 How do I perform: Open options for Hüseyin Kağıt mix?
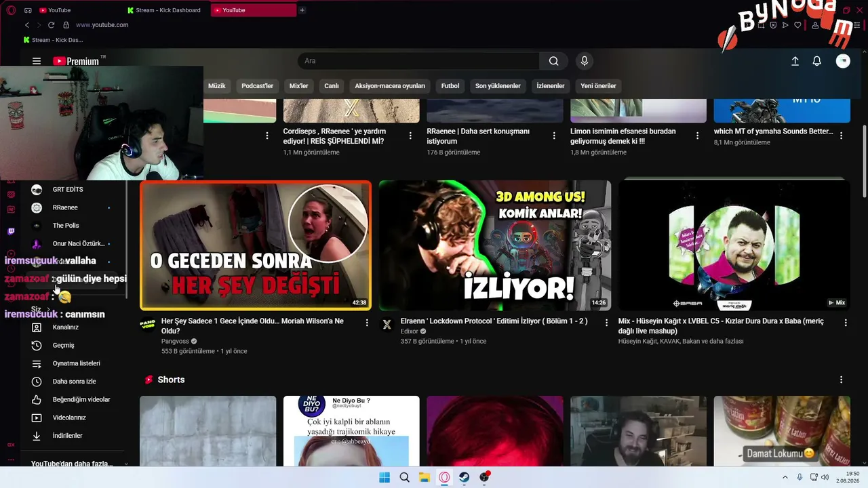[846, 323]
